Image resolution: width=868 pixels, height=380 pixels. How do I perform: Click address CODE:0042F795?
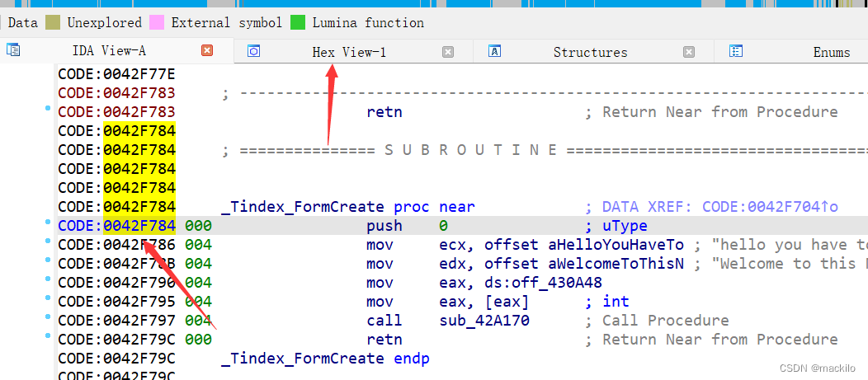[x=117, y=302]
